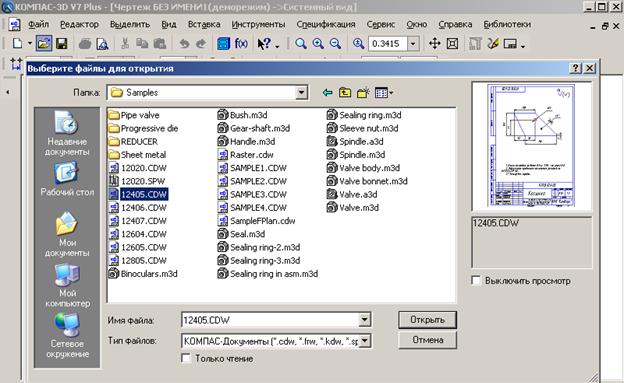Click the Redo arrow icon
Screen dimensions: 624x383
pos(201,43)
